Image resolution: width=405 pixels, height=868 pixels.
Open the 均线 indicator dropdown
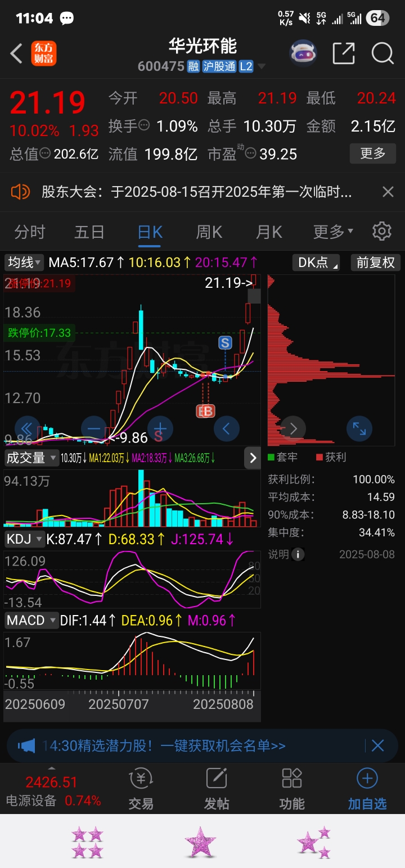pos(24,263)
